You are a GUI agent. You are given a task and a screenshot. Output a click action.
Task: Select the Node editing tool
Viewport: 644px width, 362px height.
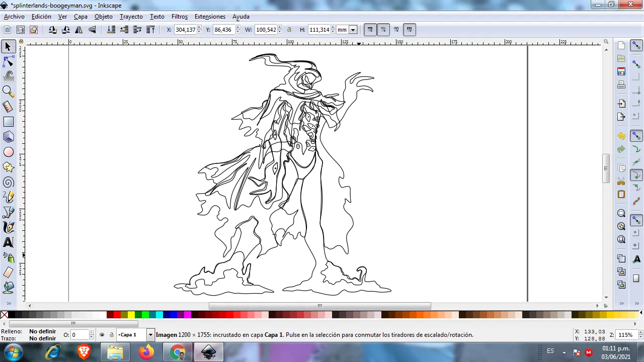[8, 61]
